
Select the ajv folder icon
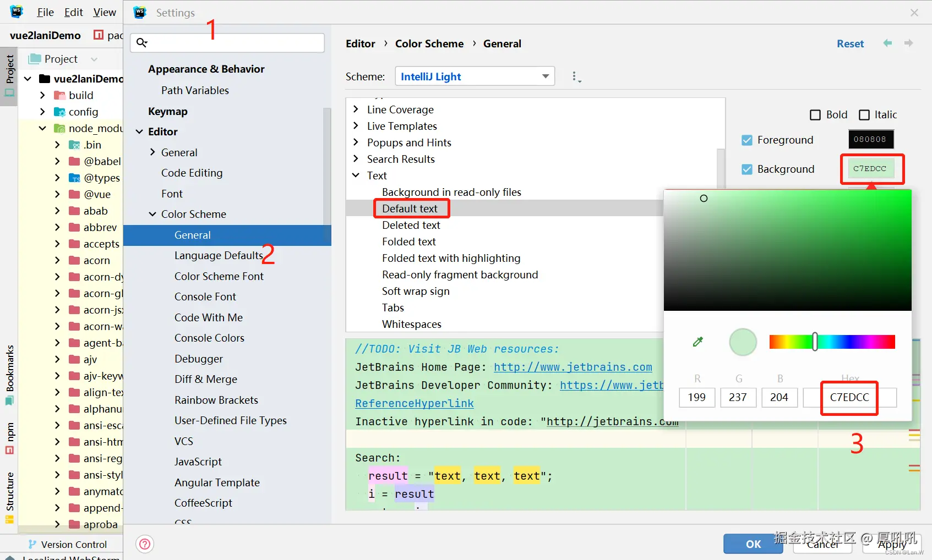(x=74, y=359)
